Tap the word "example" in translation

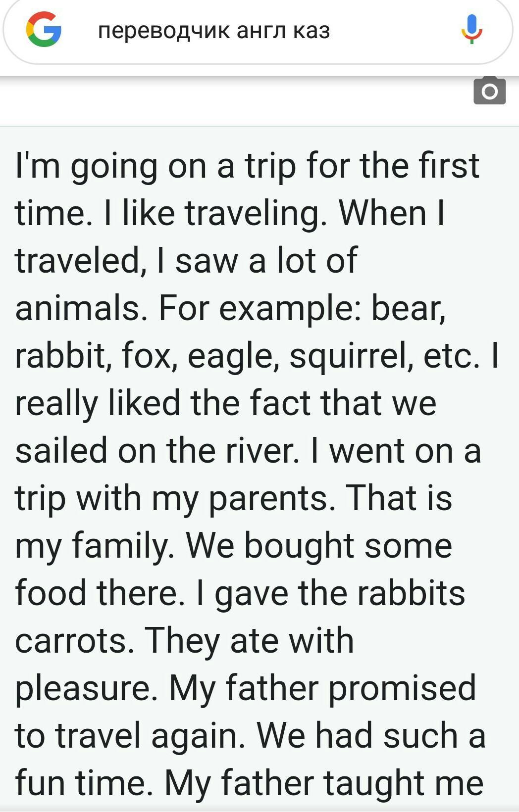pyautogui.click(x=290, y=308)
